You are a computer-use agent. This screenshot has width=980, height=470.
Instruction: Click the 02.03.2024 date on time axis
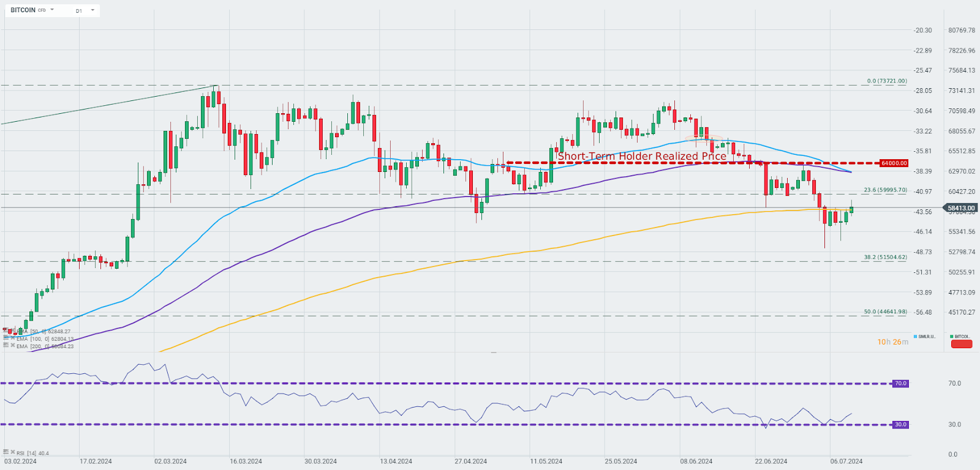click(170, 461)
